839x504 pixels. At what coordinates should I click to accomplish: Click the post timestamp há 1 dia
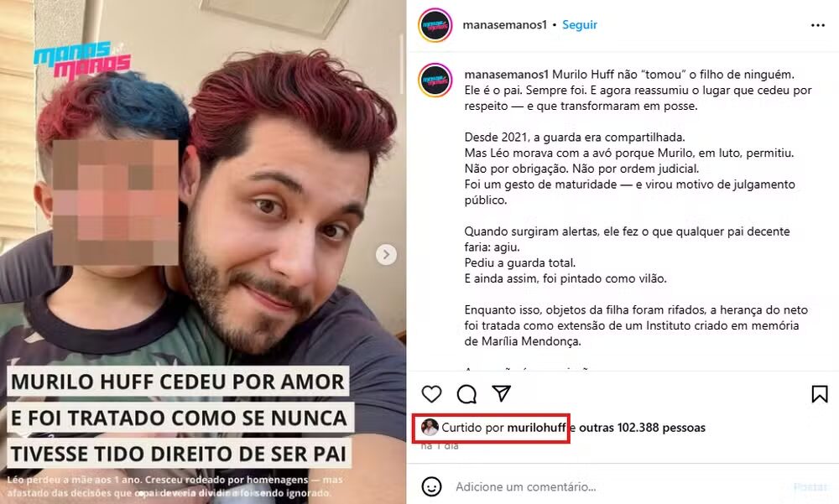(440, 445)
